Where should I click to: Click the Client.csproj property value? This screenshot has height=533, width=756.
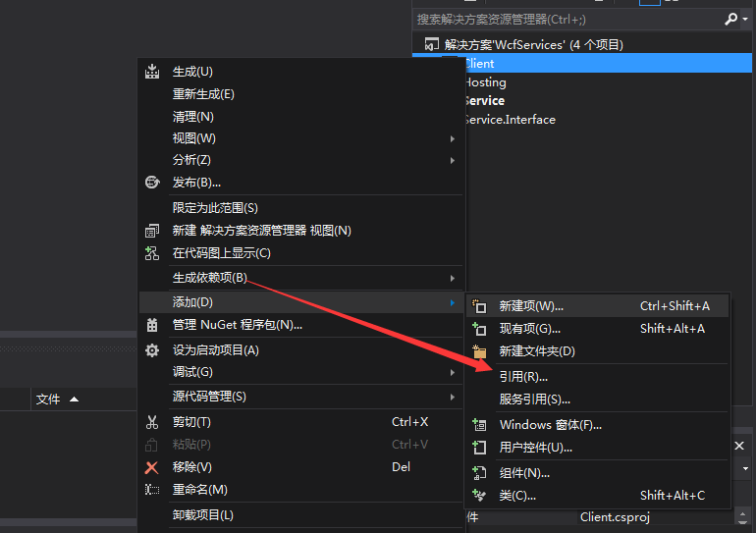pos(616,517)
